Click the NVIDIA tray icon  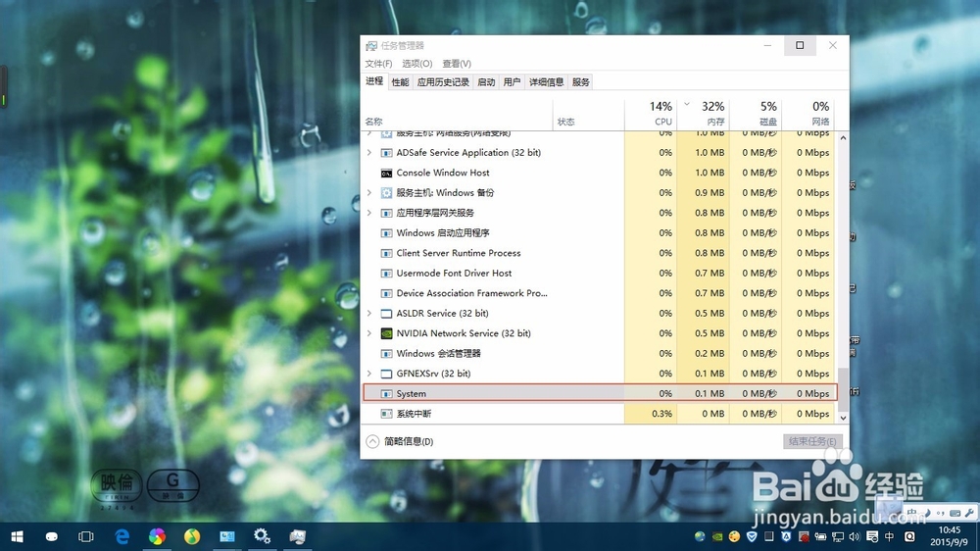pos(717,536)
